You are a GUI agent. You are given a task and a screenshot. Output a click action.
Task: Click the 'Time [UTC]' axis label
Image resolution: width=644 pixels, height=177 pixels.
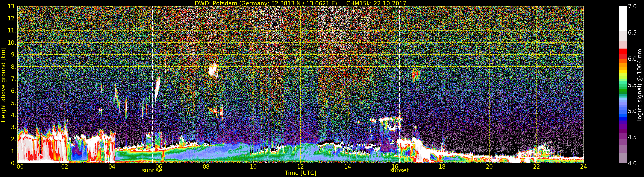coord(300,173)
